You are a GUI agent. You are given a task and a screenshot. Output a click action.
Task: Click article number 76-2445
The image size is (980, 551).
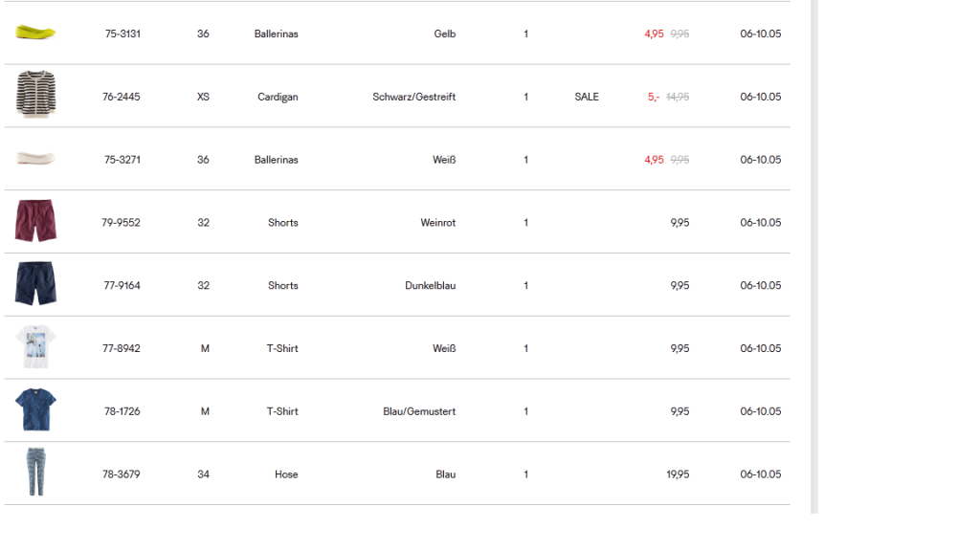pyautogui.click(x=122, y=97)
